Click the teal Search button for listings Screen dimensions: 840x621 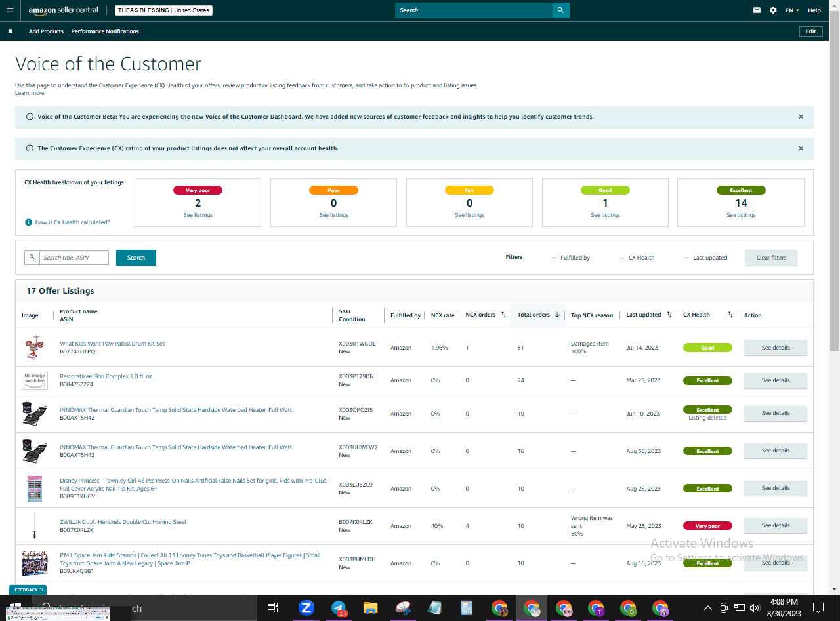point(136,258)
